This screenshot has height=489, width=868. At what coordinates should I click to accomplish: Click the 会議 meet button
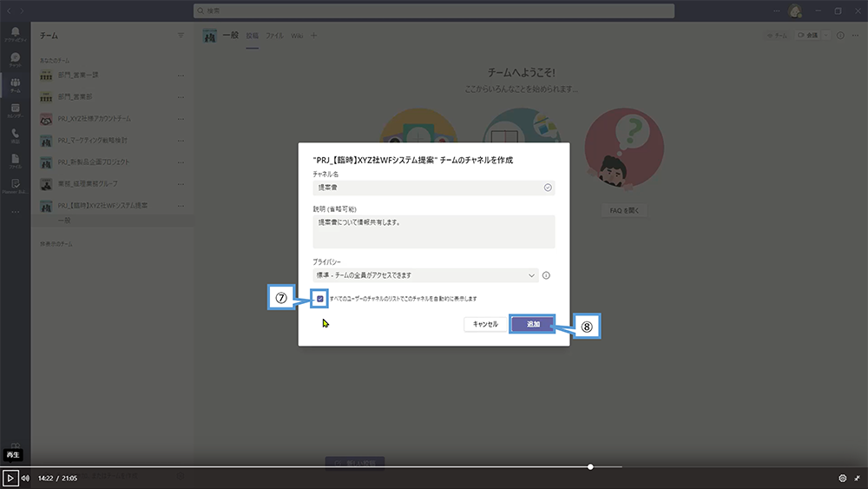pyautogui.click(x=807, y=36)
